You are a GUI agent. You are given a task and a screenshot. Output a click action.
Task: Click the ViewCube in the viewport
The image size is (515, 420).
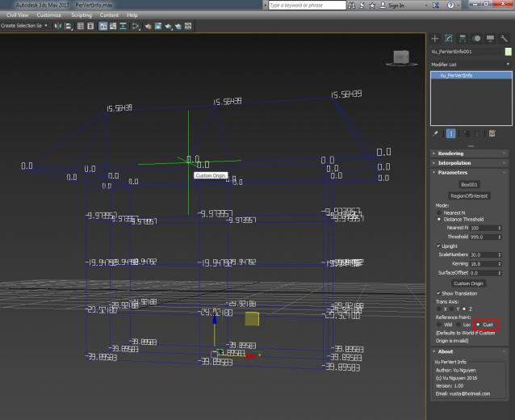tap(400, 57)
